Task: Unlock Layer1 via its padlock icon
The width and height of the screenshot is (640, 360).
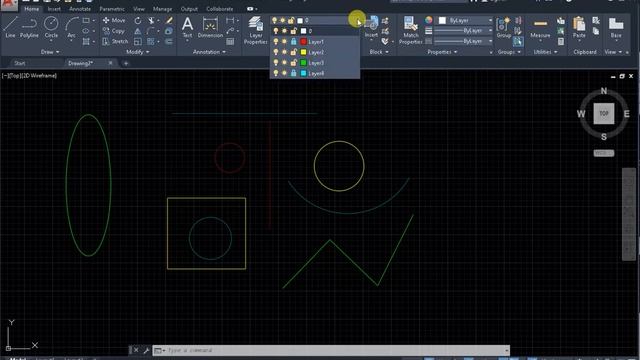Action: [293, 42]
